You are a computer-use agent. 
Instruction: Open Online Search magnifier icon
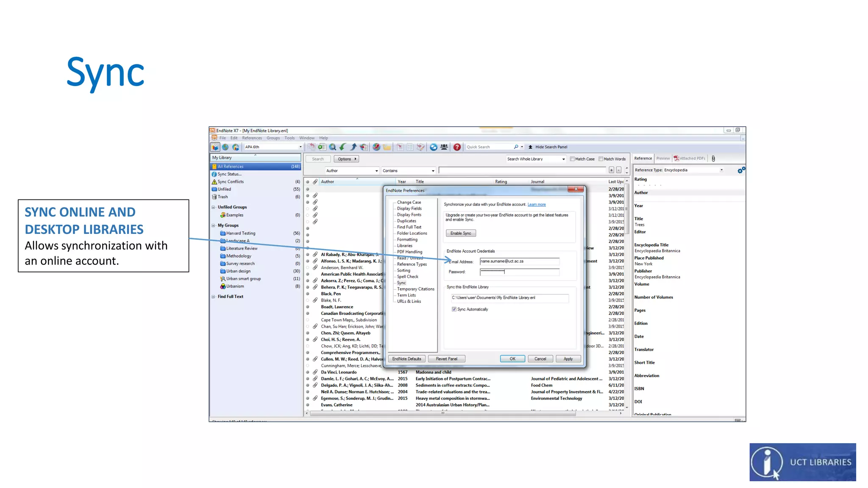click(333, 147)
